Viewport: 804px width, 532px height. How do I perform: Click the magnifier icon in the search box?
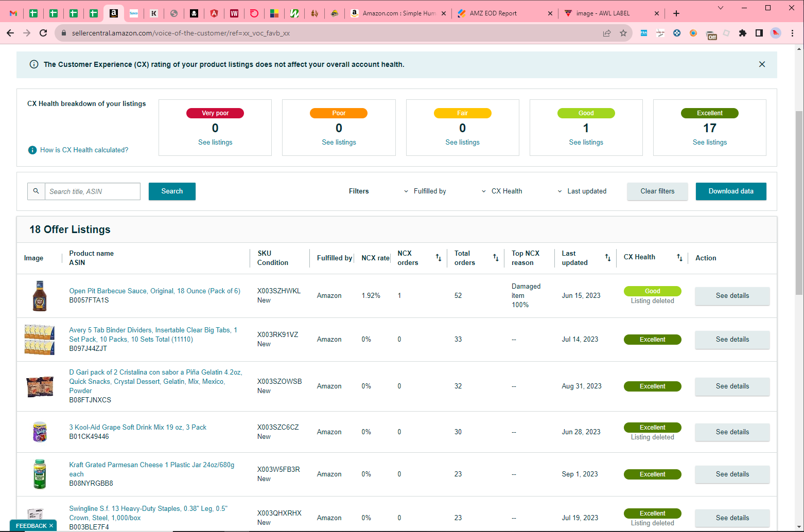tap(36, 191)
